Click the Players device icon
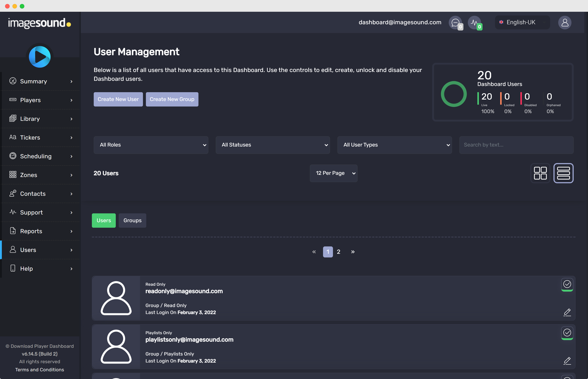Image resolution: width=588 pixels, height=379 pixels. click(x=13, y=100)
